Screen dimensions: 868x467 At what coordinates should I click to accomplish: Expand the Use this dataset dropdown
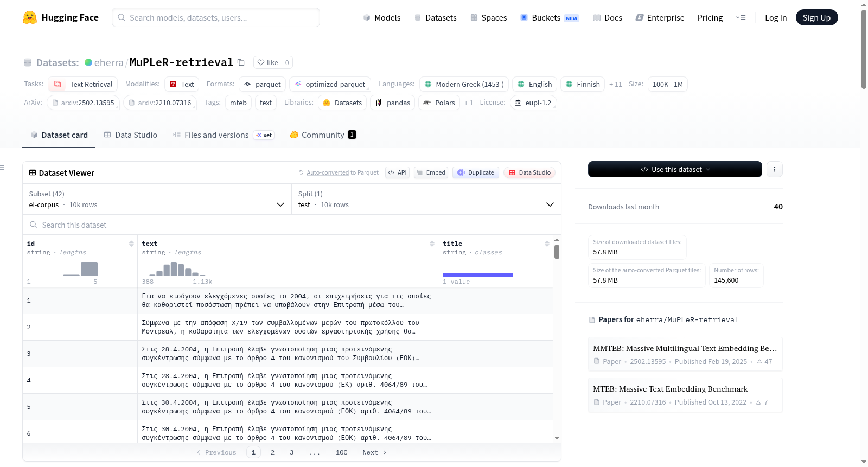coord(675,169)
